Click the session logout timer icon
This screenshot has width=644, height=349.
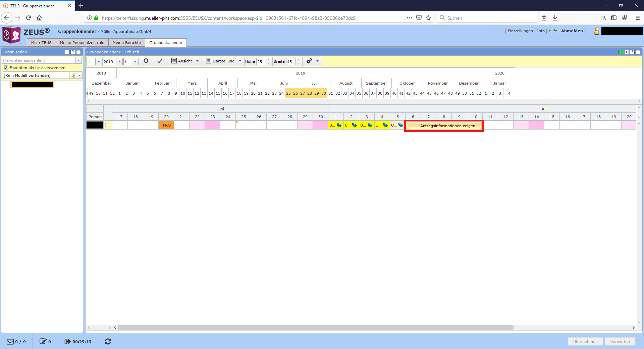point(67,341)
